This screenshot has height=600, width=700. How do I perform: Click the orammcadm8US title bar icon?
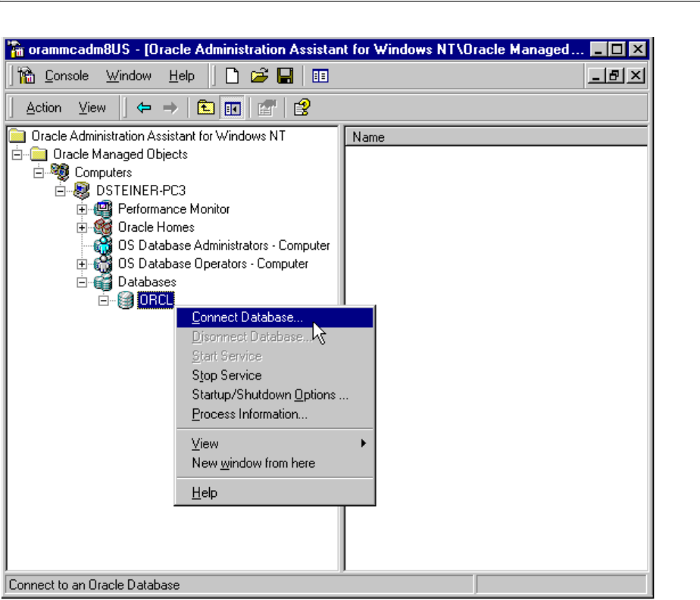click(x=17, y=49)
